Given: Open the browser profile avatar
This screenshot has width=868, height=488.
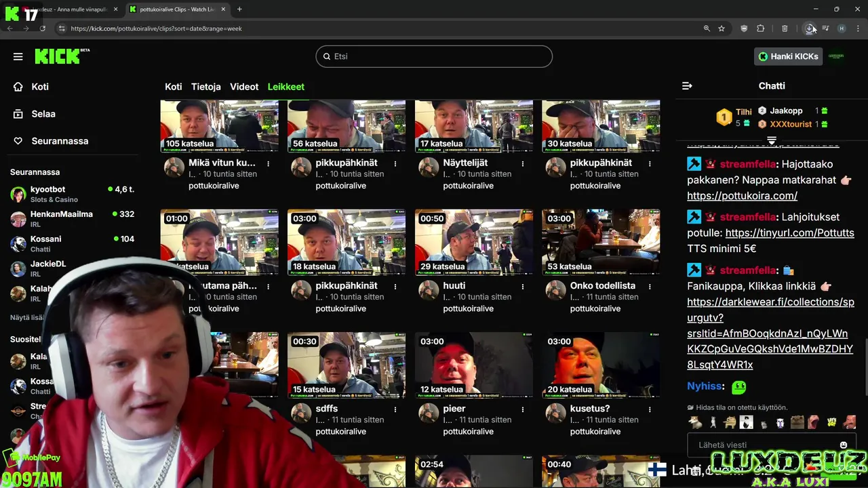Looking at the screenshot, I should point(842,28).
